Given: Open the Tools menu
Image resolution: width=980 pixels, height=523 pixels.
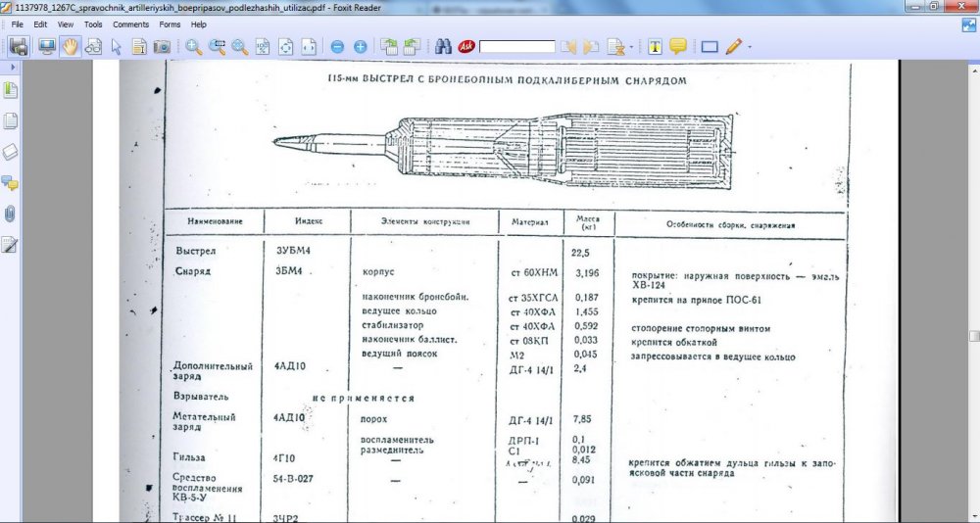Looking at the screenshot, I should pos(93,24).
